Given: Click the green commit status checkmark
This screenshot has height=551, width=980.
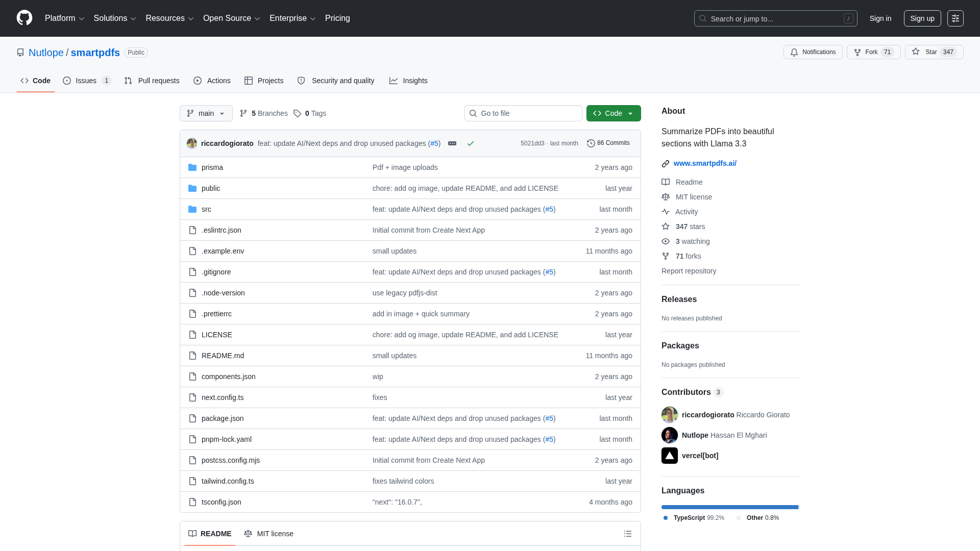Looking at the screenshot, I should click(471, 143).
